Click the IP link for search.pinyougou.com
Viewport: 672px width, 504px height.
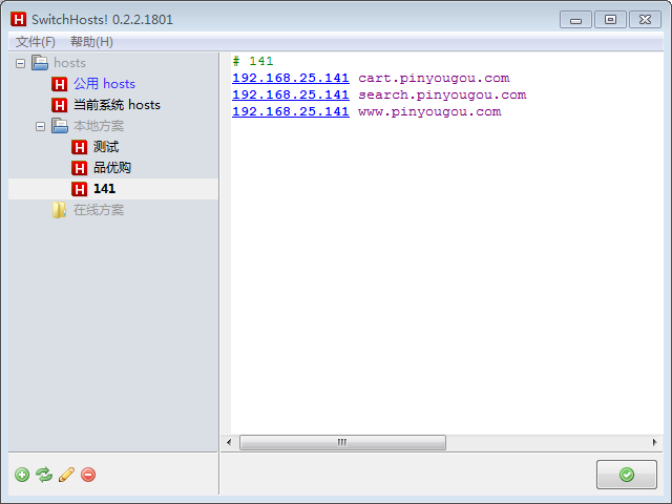point(291,95)
